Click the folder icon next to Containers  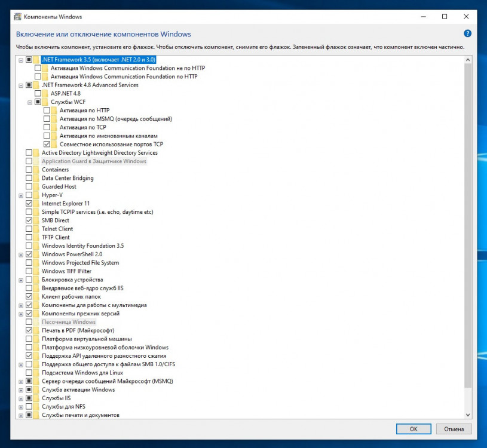pyautogui.click(x=37, y=169)
